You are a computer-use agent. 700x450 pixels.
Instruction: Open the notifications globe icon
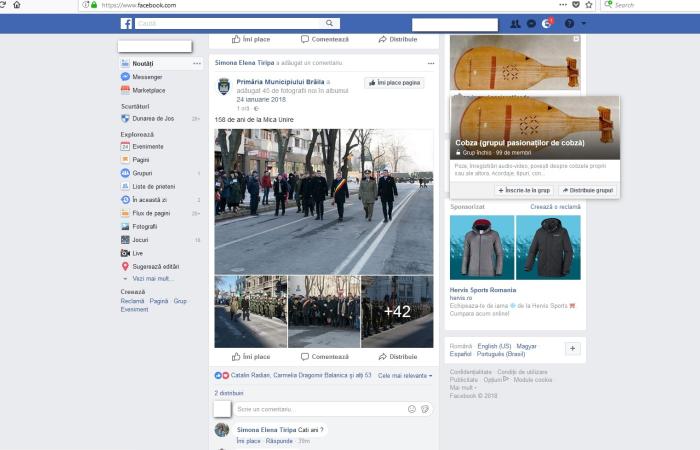point(546,23)
